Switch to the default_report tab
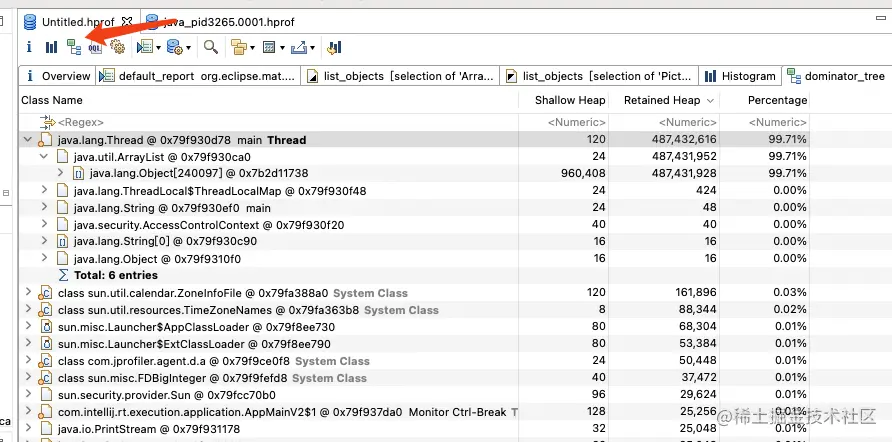This screenshot has height=442, width=892. (x=198, y=76)
